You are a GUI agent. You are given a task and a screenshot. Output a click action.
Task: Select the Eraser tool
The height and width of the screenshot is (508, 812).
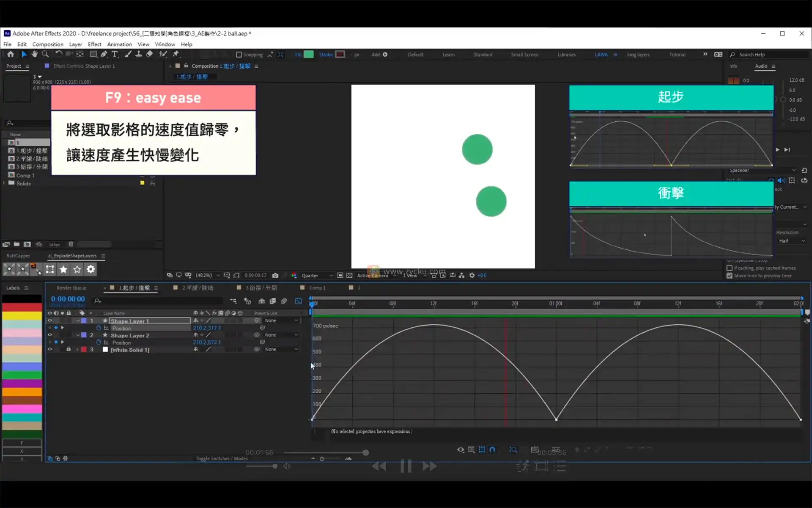point(149,54)
